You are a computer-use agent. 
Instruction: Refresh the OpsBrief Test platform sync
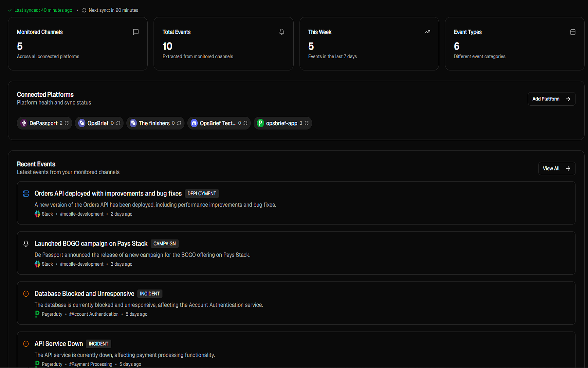point(245,123)
